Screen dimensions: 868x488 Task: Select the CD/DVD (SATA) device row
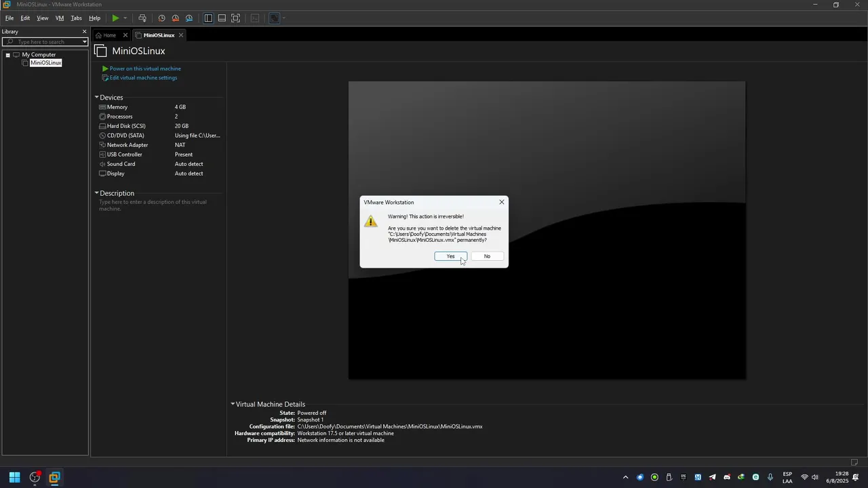(160, 136)
